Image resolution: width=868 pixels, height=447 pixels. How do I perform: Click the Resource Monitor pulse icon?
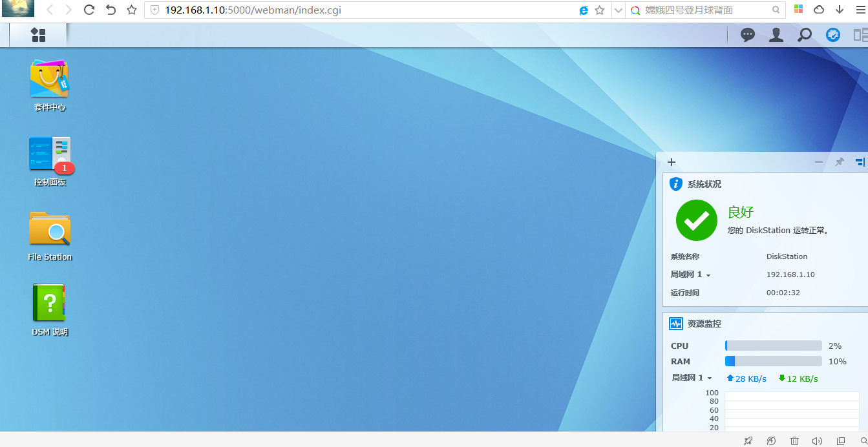point(676,324)
